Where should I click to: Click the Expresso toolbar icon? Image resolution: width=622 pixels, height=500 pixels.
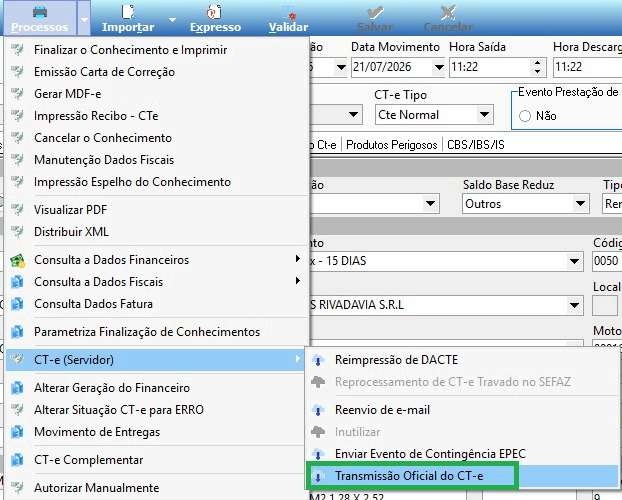(x=215, y=12)
